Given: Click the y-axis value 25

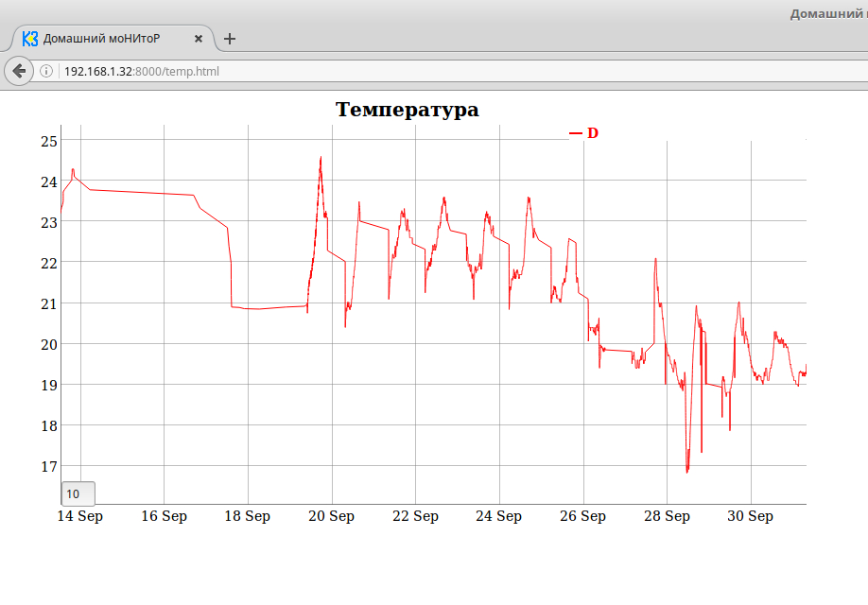Looking at the screenshot, I should (49, 142).
